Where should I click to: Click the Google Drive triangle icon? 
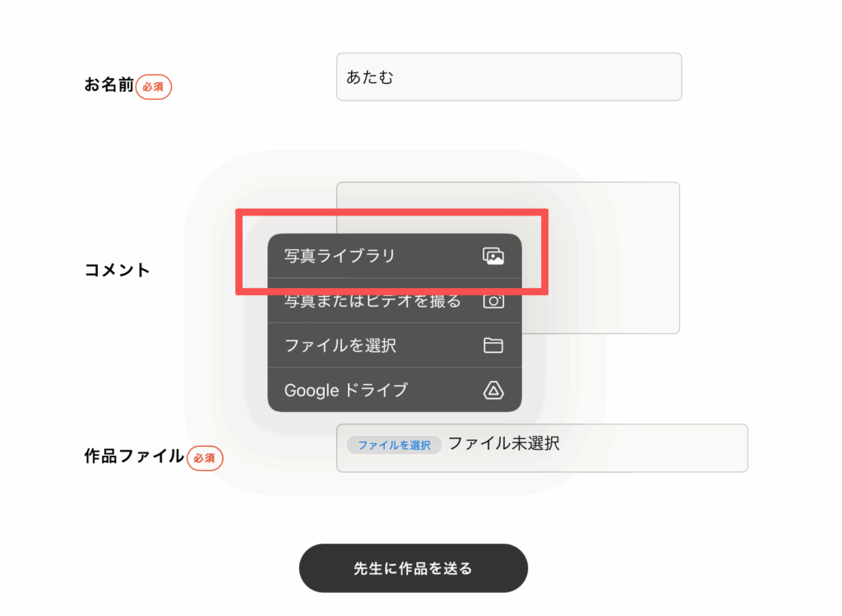(x=493, y=390)
